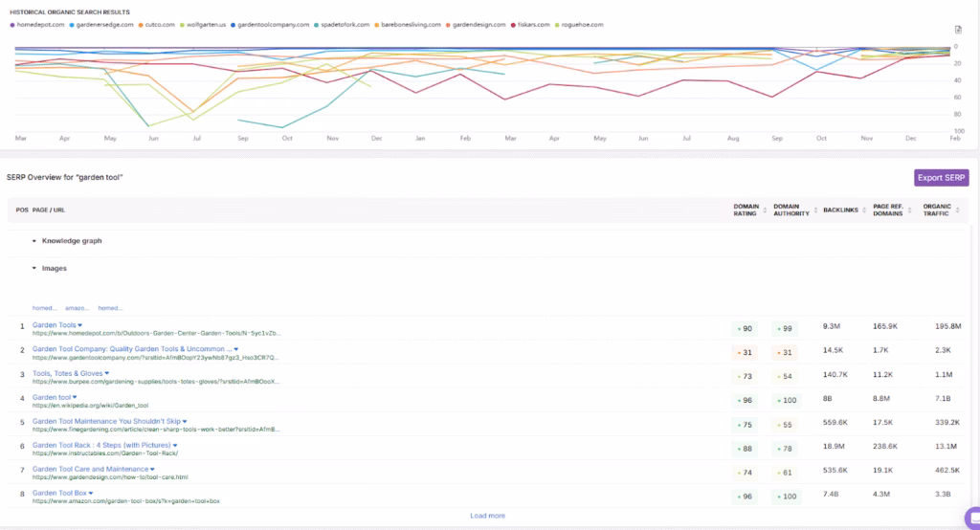Click the chart export icon above the graph
Viewport: 980px width, 530px height.
(x=958, y=31)
